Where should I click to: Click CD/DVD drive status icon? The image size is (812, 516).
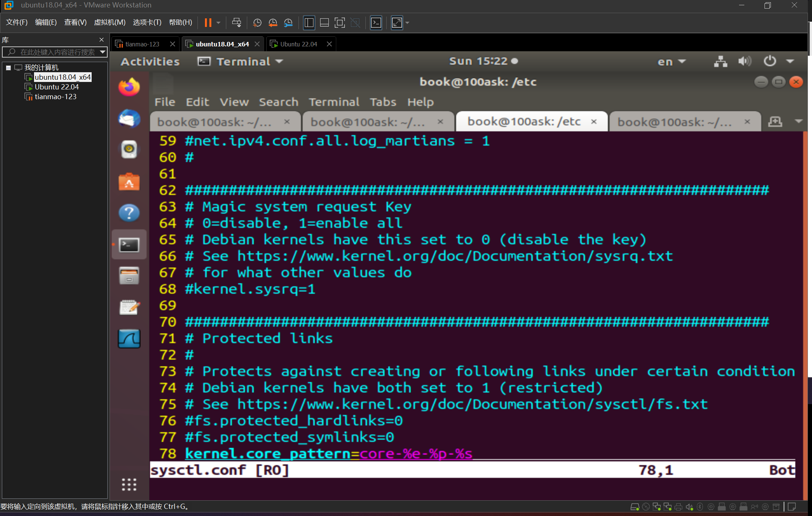coord(646,507)
